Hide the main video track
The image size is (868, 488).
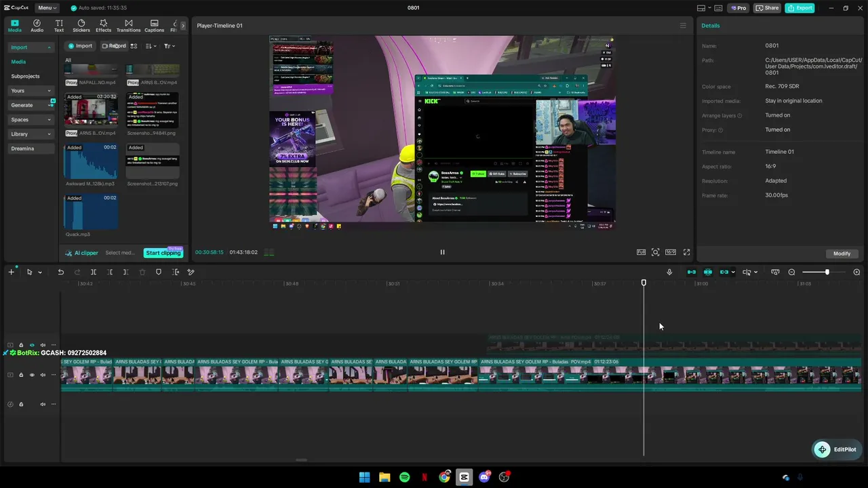(x=32, y=375)
